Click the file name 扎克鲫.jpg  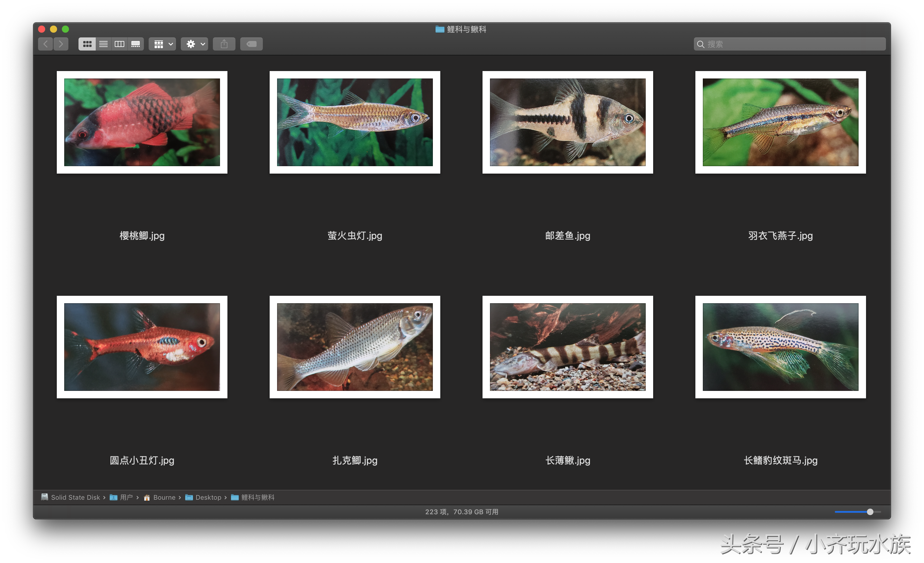click(355, 461)
